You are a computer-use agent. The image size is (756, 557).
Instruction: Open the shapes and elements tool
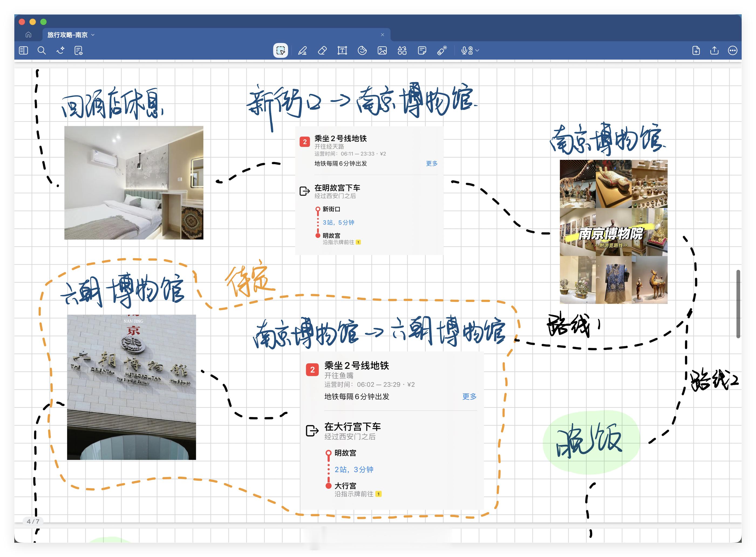(402, 51)
